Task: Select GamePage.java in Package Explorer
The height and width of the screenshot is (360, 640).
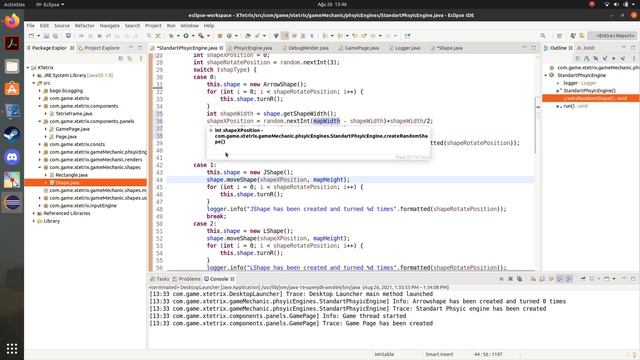Action: point(73,129)
